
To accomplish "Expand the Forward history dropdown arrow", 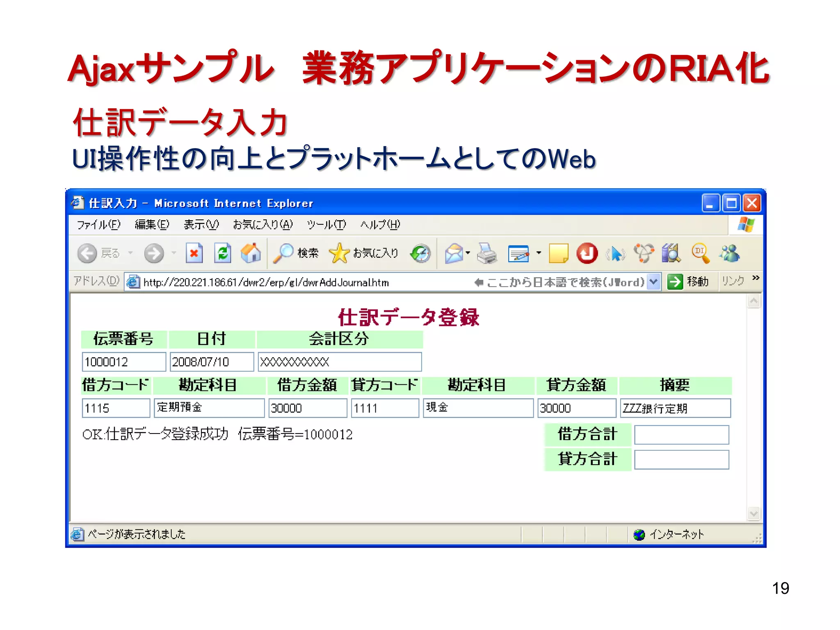I will (x=174, y=253).
